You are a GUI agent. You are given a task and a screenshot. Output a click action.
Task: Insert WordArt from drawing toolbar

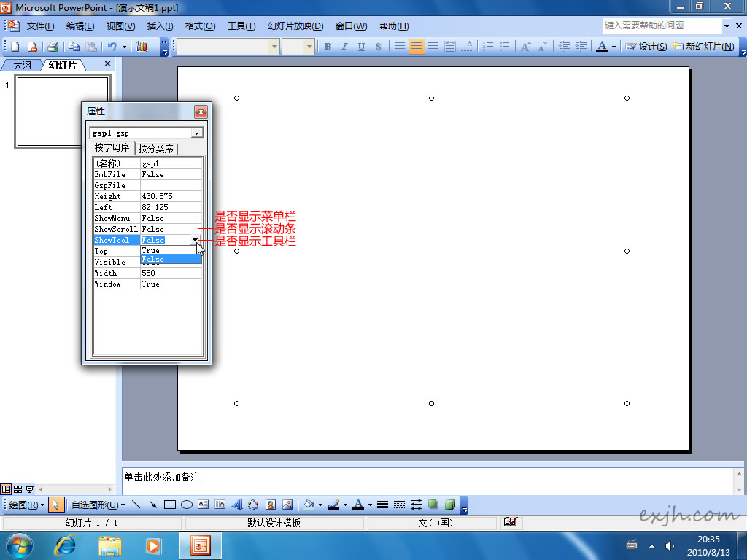click(237, 505)
